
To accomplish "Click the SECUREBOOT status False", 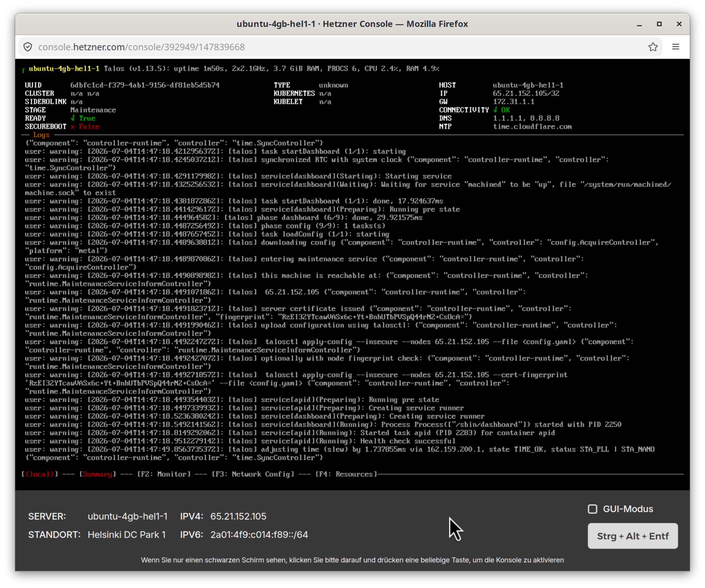I will tap(85, 127).
